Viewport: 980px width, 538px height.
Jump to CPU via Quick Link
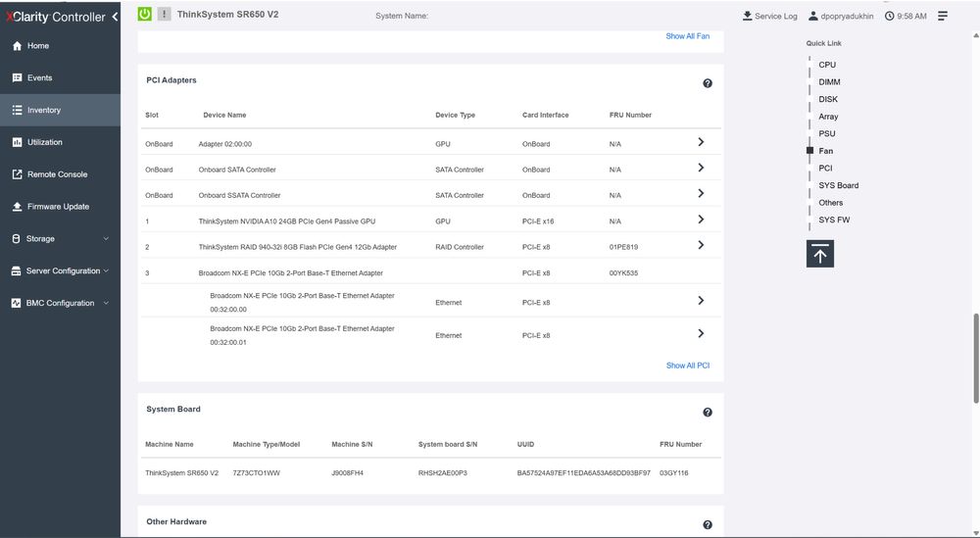827,65
